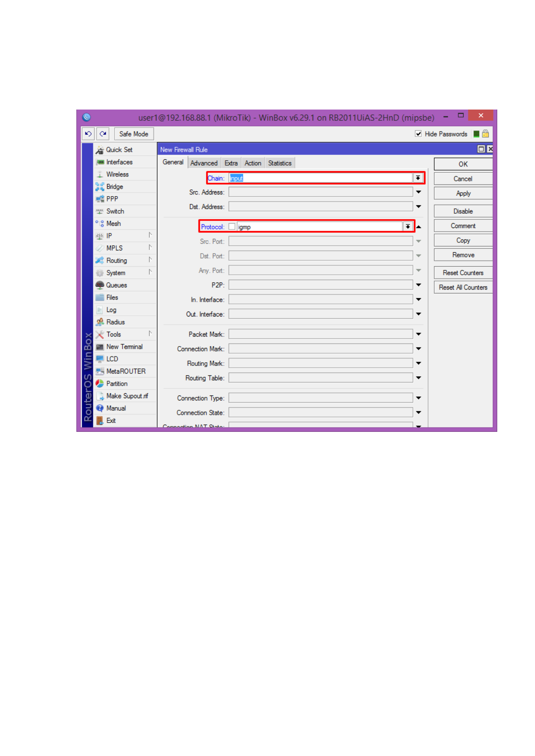535x756 pixels.
Task: Click the Protocol igmp input field
Action: (319, 227)
